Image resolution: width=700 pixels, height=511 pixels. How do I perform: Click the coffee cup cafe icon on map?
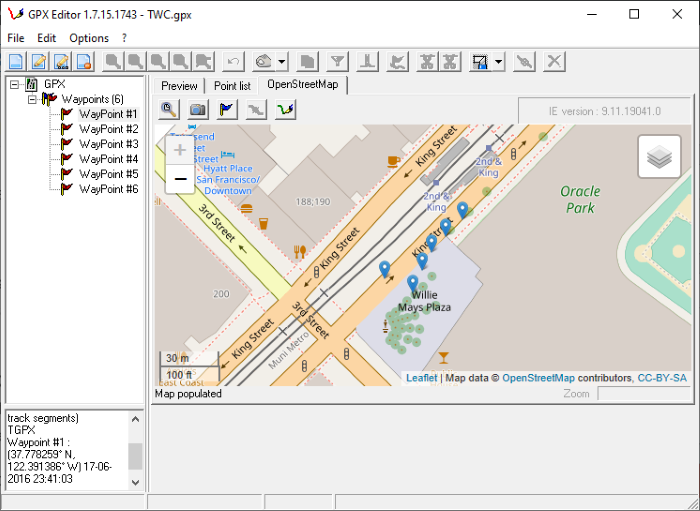(x=392, y=161)
